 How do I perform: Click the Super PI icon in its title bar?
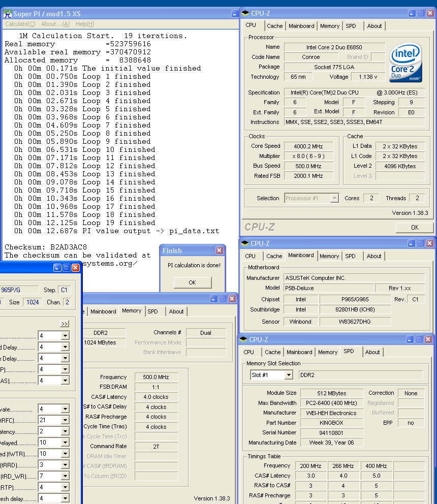click(x=8, y=14)
